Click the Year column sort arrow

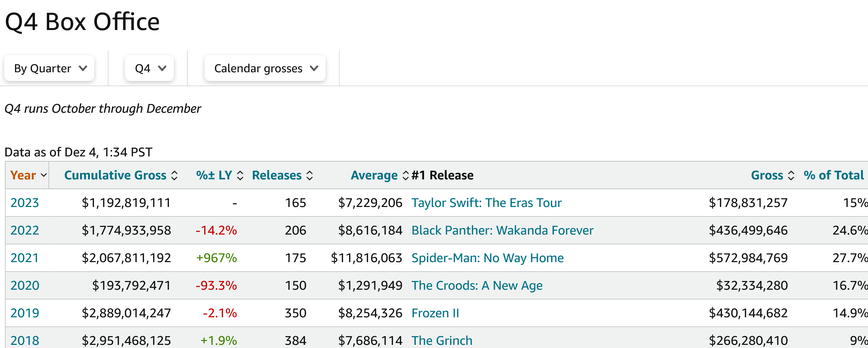click(44, 175)
